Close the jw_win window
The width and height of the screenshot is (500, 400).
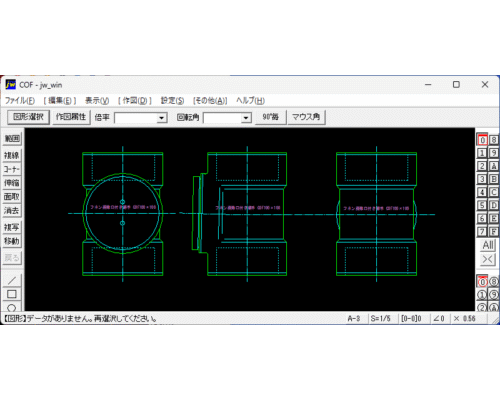point(485,85)
